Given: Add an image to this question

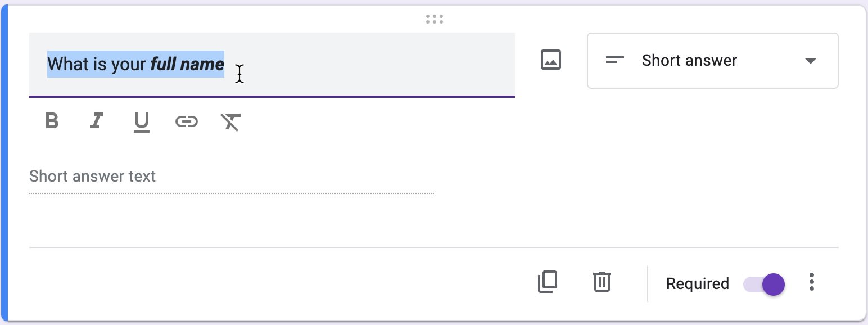Looking at the screenshot, I should tap(551, 60).
